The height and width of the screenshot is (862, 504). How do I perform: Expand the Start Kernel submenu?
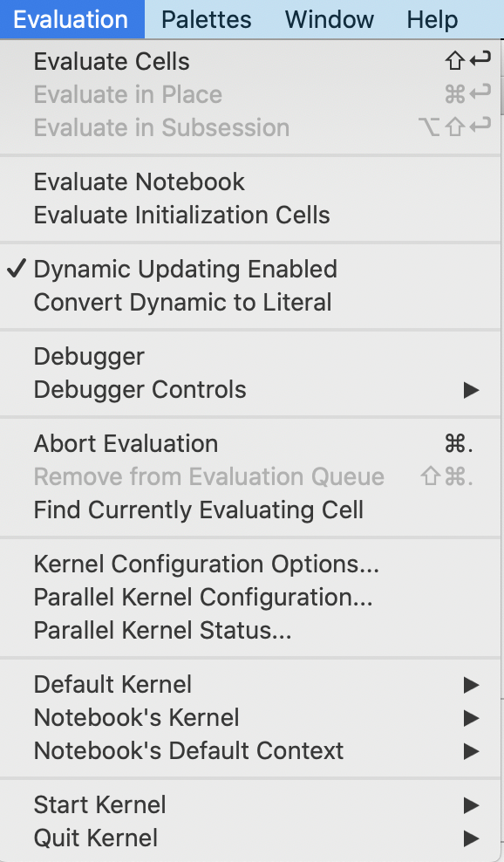pos(99,804)
